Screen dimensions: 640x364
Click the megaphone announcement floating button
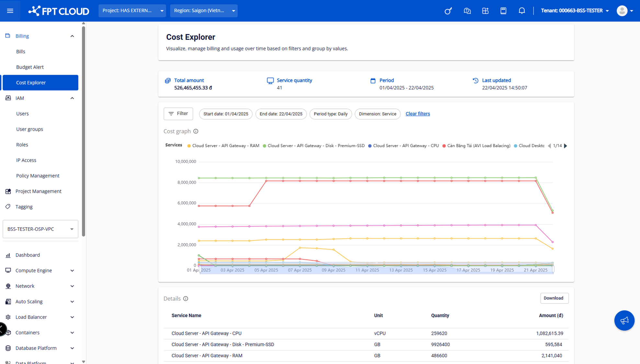click(624, 320)
